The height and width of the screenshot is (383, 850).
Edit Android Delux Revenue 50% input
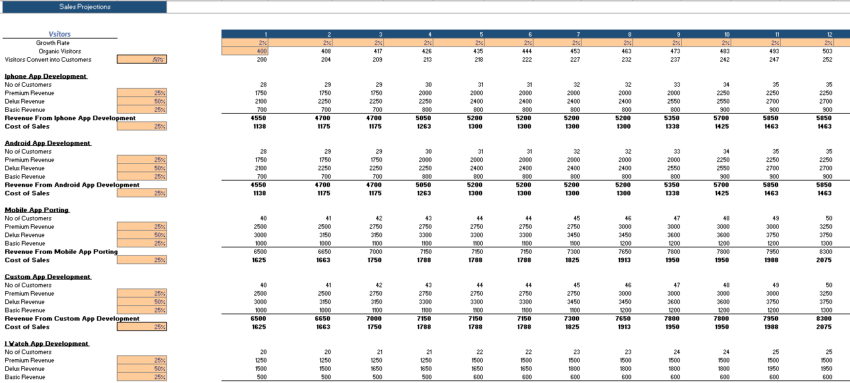pos(141,168)
